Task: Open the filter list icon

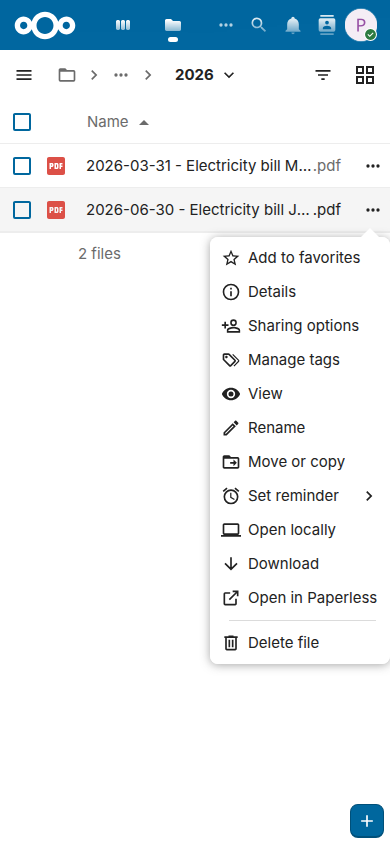Action: pyautogui.click(x=323, y=75)
